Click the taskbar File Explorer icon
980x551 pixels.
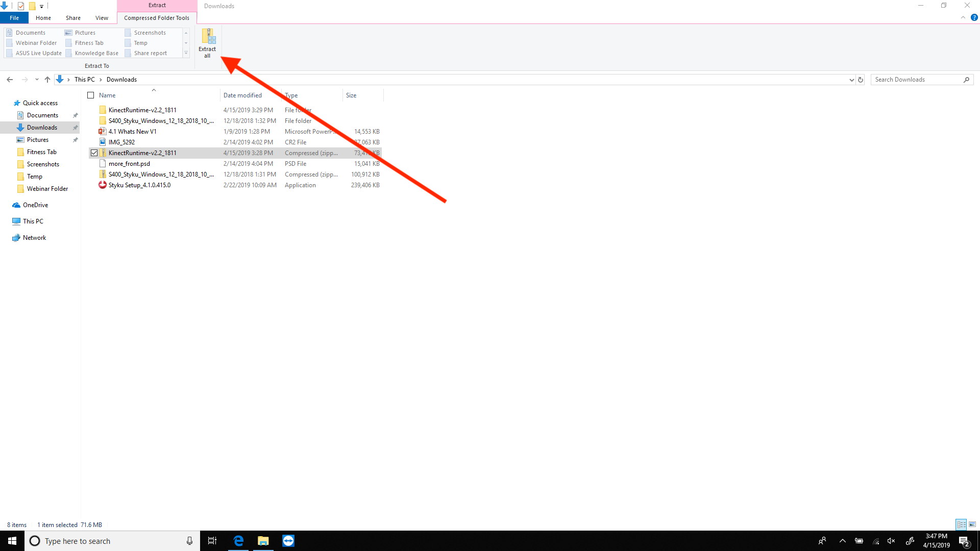click(263, 541)
